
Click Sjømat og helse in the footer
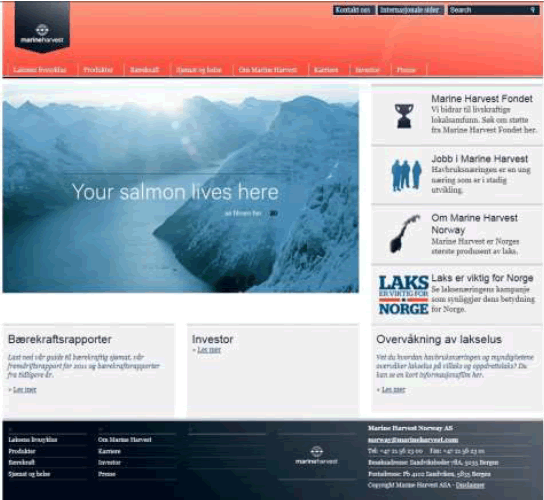click(29, 474)
